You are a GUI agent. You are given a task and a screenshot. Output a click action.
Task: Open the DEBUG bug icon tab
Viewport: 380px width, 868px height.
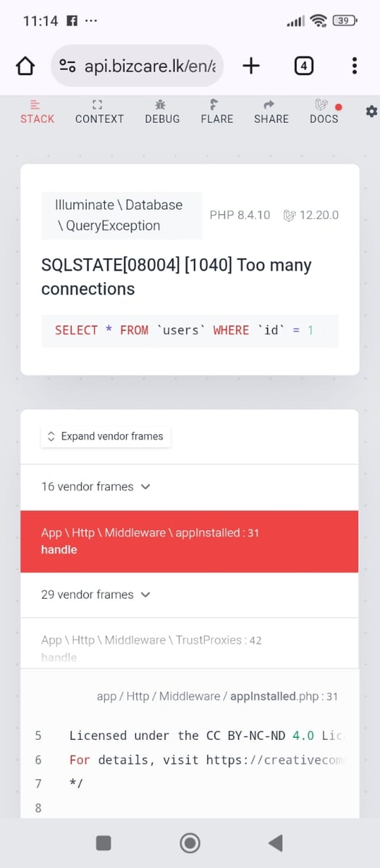162,112
